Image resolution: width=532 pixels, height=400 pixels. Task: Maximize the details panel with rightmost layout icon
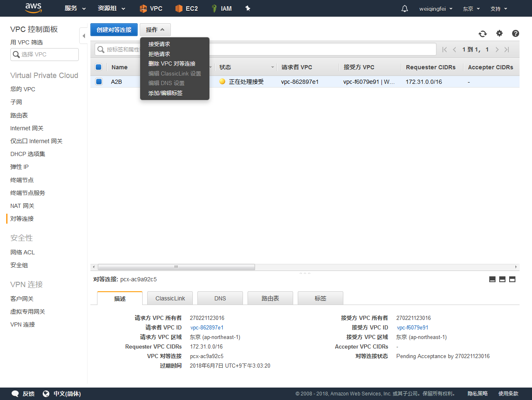click(x=512, y=279)
